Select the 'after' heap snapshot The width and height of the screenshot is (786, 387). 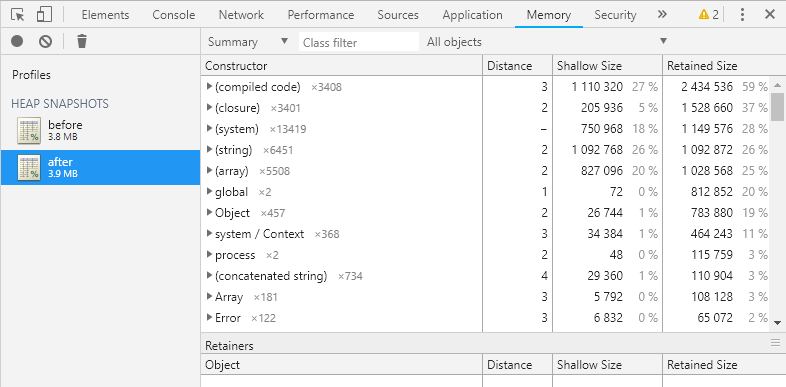100,167
